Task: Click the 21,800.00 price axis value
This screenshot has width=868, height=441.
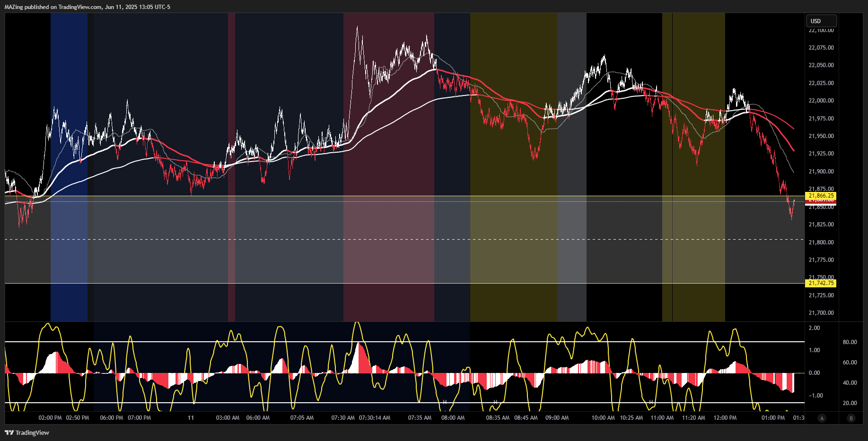Action: [821, 242]
